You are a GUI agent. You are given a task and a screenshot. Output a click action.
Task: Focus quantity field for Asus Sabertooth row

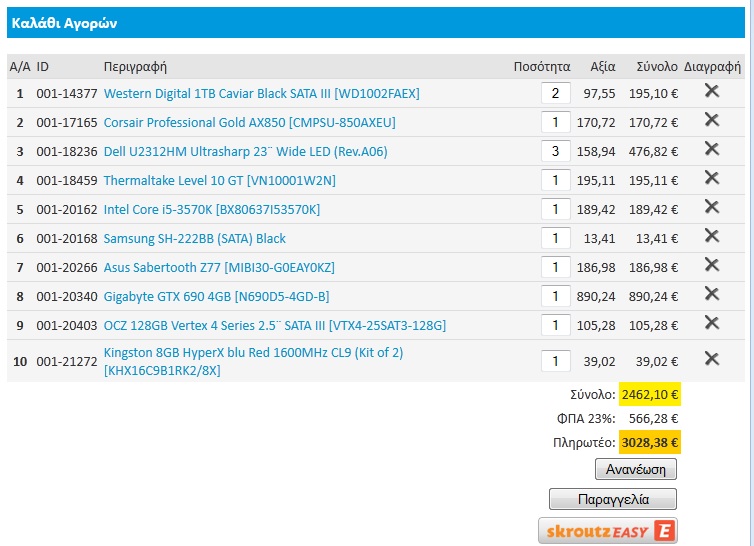(555, 267)
